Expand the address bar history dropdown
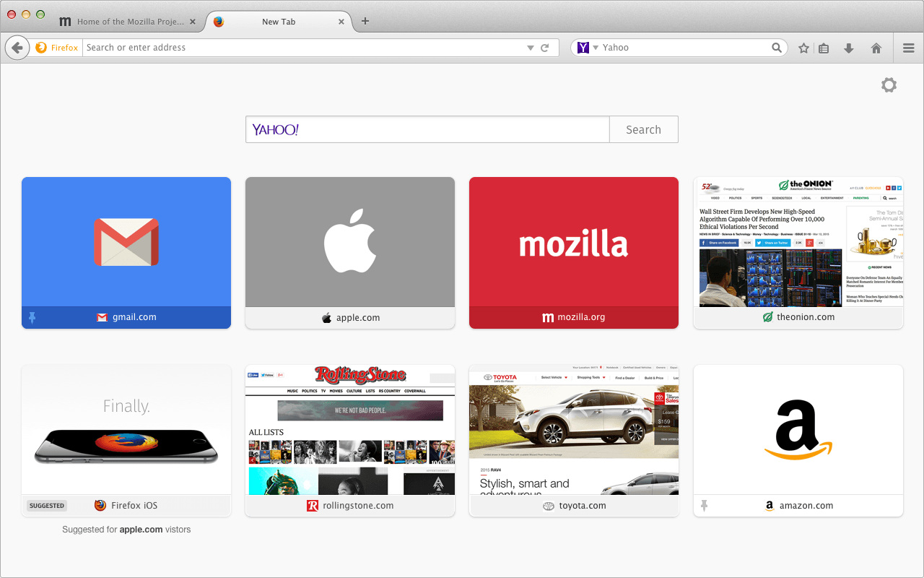 (531, 48)
